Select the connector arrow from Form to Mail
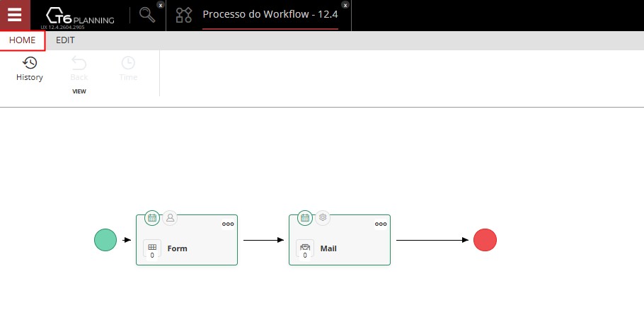Screen dimensions: 644x327 (x=264, y=240)
